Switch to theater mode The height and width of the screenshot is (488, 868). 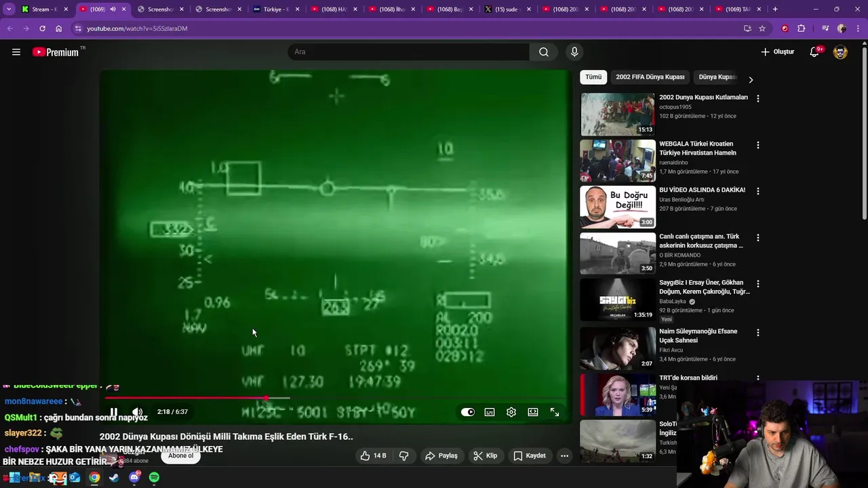click(533, 412)
